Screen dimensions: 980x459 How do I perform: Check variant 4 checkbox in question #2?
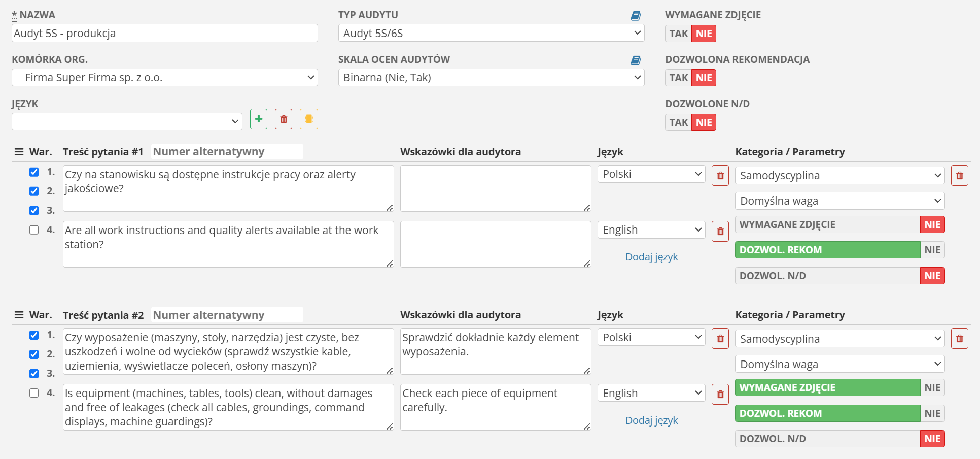point(34,393)
